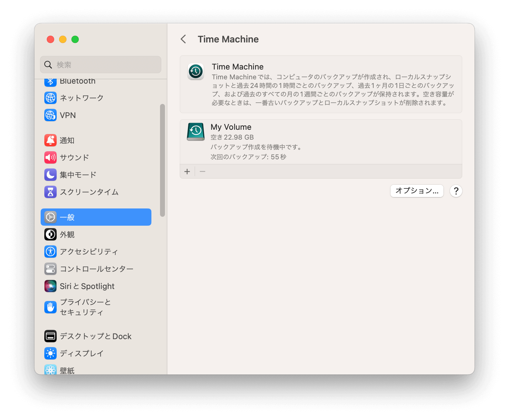Click the yellow minimize window button

(x=63, y=39)
